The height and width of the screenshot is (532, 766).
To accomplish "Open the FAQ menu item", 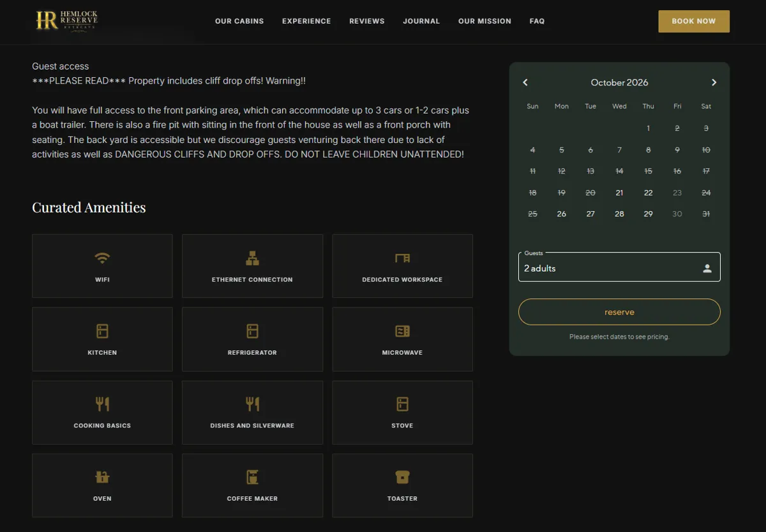I will (x=537, y=21).
